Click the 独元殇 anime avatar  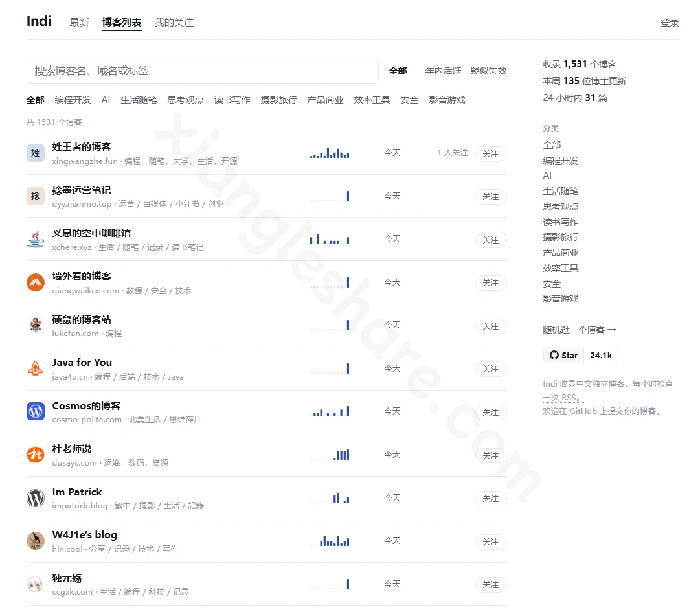pyautogui.click(x=35, y=584)
